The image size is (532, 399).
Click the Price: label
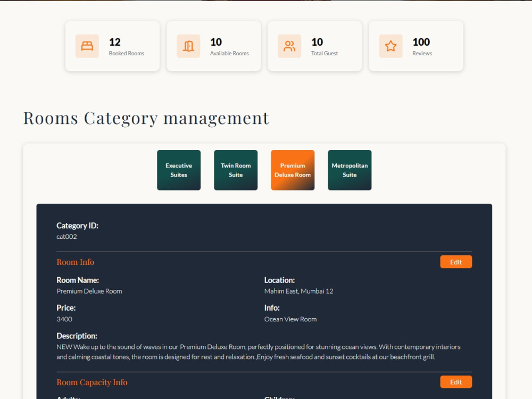tap(66, 307)
